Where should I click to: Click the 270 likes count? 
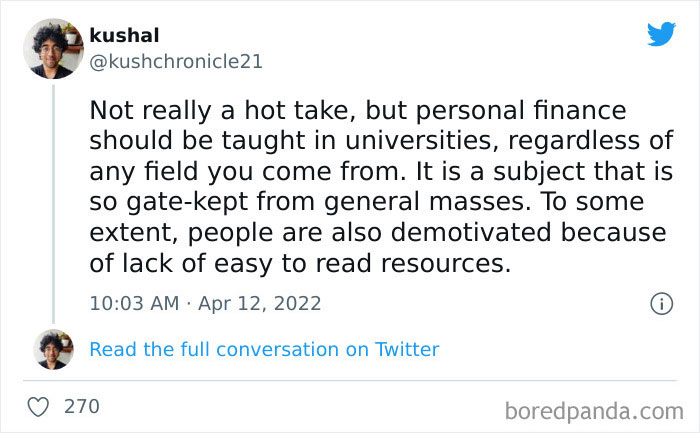(x=80, y=407)
